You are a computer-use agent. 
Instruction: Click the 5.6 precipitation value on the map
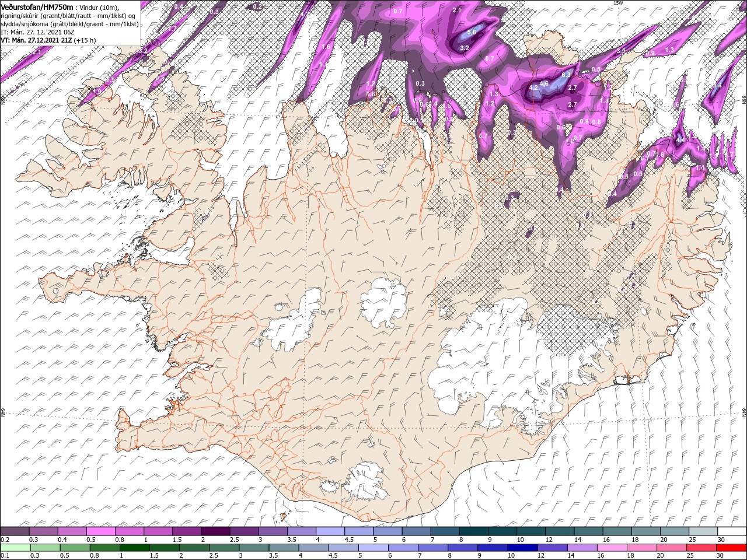click(472, 33)
